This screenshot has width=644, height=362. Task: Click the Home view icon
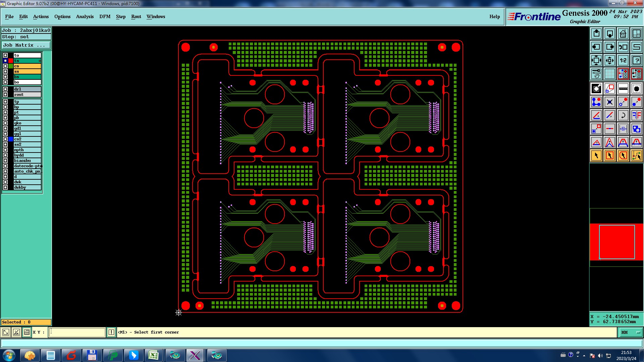tap(623, 34)
